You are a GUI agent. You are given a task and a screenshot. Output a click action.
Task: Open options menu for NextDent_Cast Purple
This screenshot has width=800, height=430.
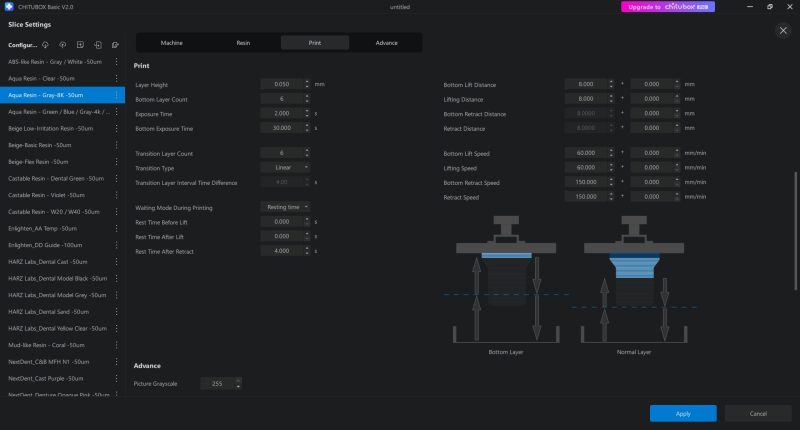pyautogui.click(x=116, y=378)
